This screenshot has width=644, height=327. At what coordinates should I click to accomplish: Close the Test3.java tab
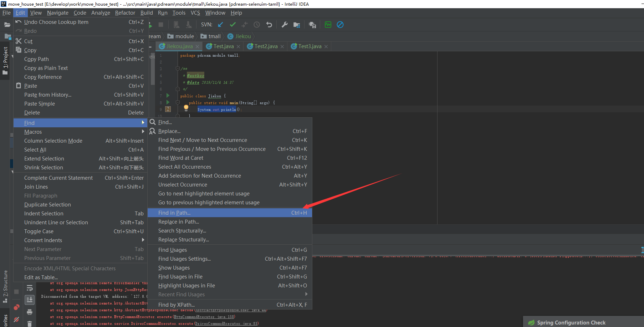pyautogui.click(x=326, y=47)
